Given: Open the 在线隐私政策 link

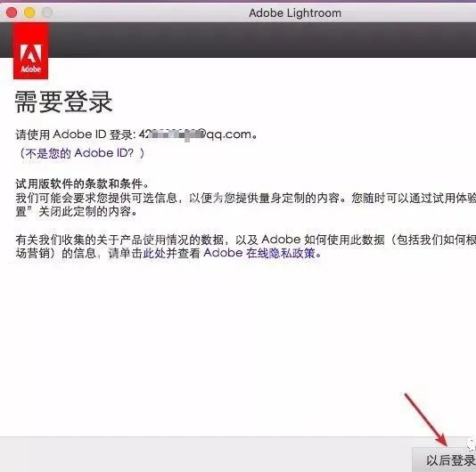Looking at the screenshot, I should tap(281, 253).
